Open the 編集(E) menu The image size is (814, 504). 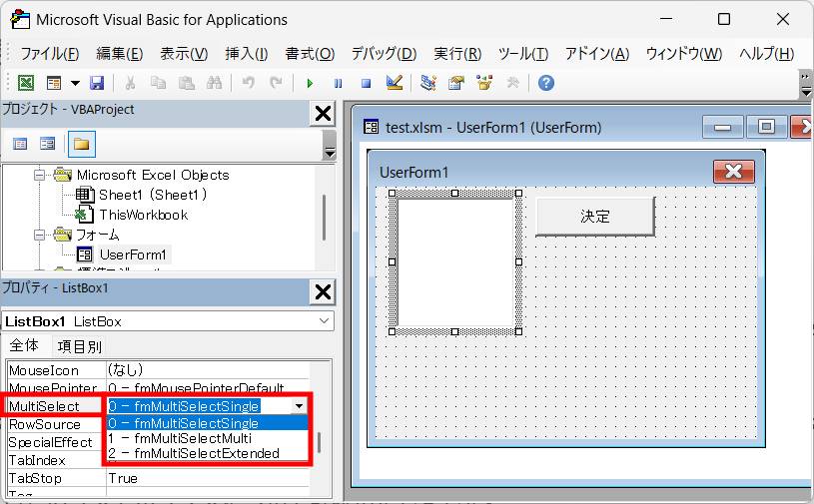pos(120,54)
